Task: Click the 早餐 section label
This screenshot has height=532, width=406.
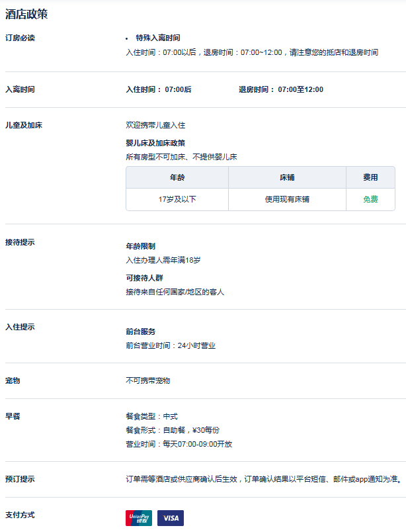Action: pyautogui.click(x=13, y=416)
